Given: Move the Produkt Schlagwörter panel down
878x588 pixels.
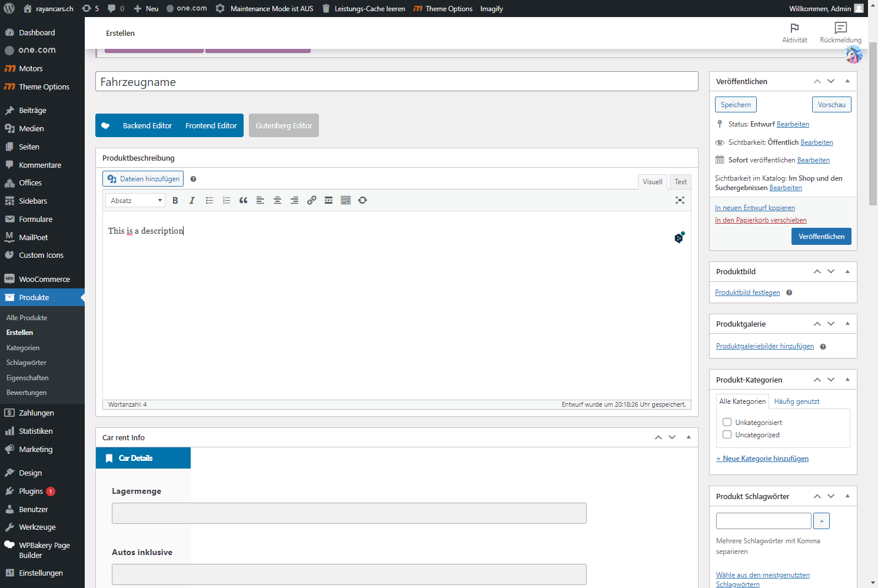Looking at the screenshot, I should click(x=831, y=496).
